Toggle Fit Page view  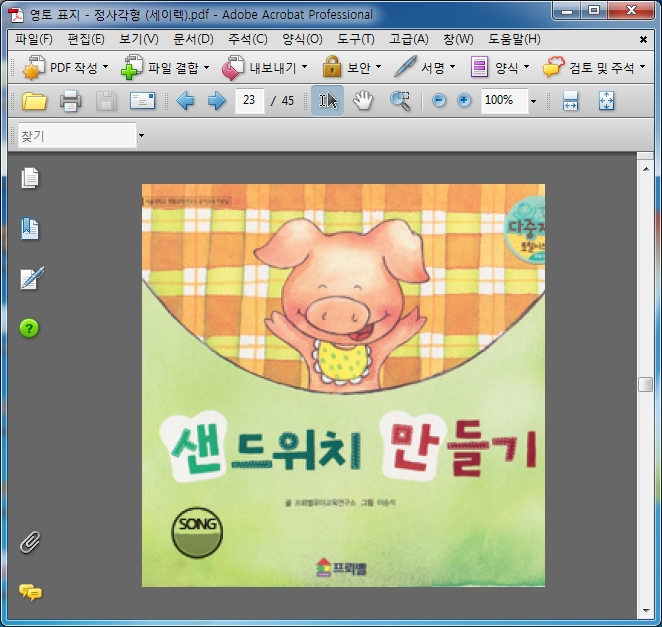(x=606, y=101)
